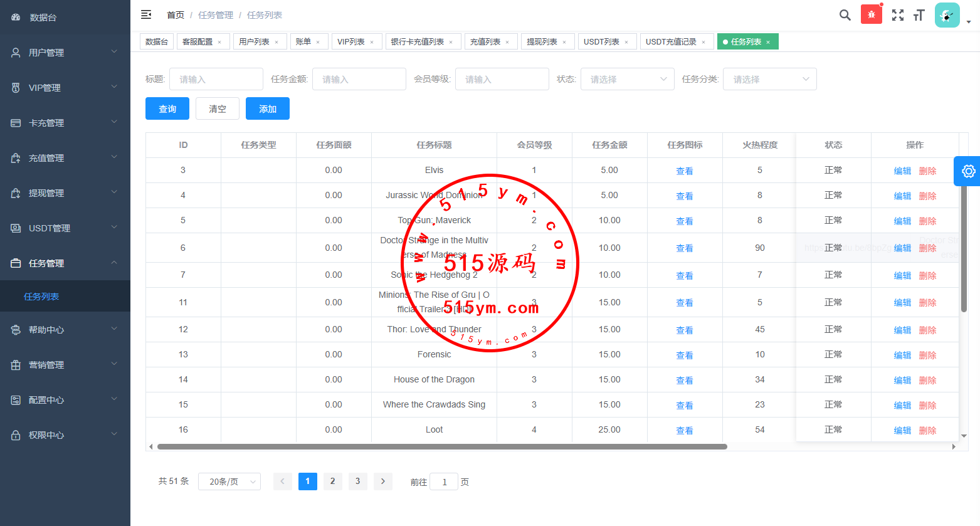
Task: Click the 查询 search button
Action: pyautogui.click(x=167, y=108)
